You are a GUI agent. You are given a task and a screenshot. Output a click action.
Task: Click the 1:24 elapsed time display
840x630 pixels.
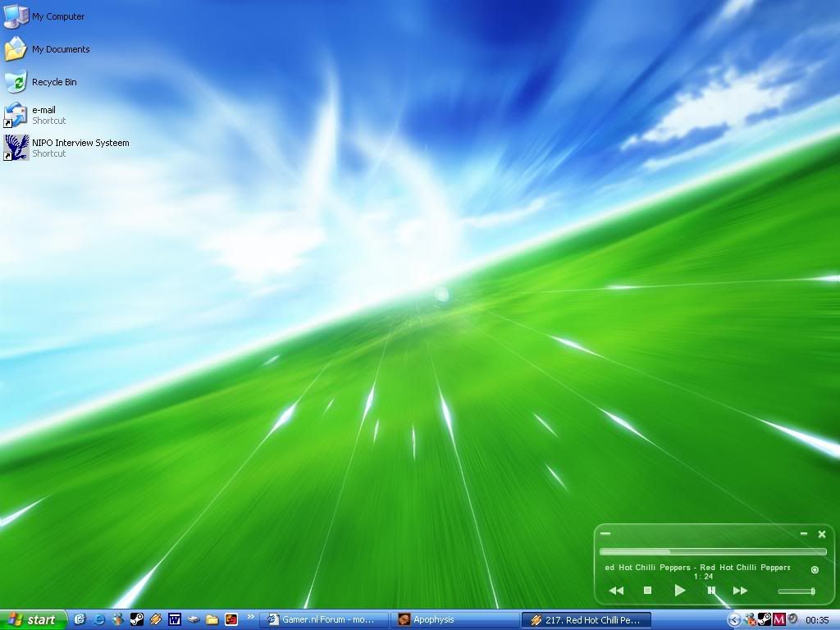tap(703, 577)
